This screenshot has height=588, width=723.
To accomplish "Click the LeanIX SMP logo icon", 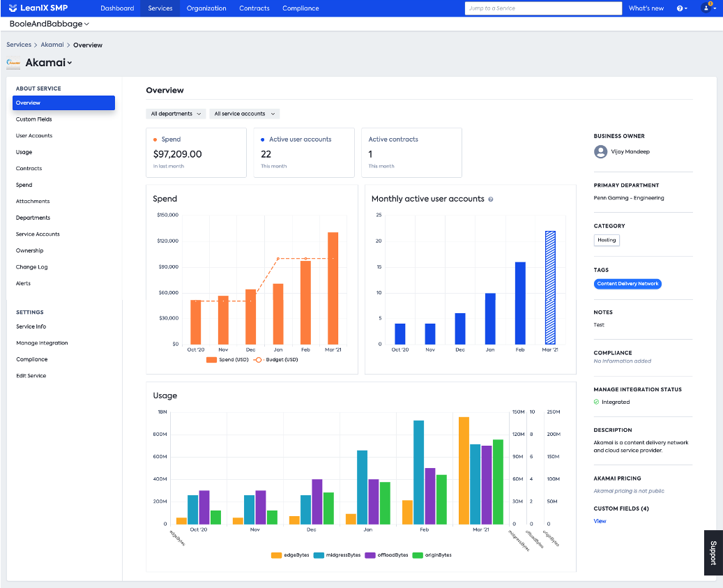I will 13,8.
